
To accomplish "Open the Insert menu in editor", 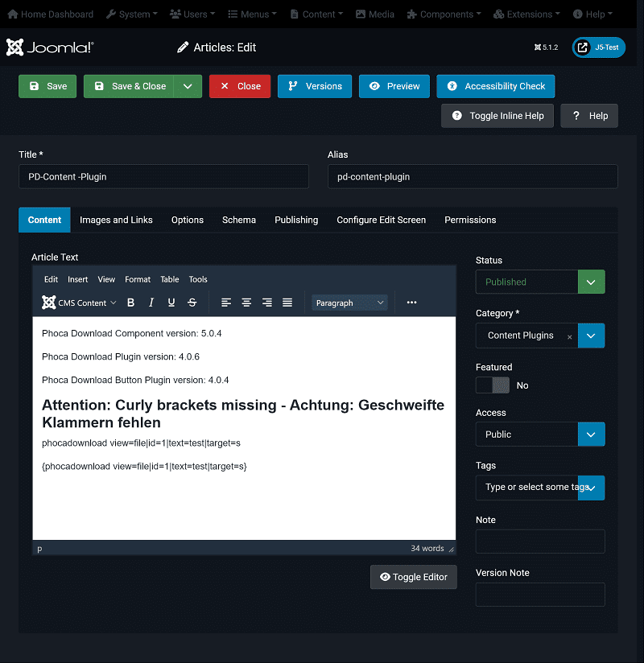I will [x=78, y=279].
